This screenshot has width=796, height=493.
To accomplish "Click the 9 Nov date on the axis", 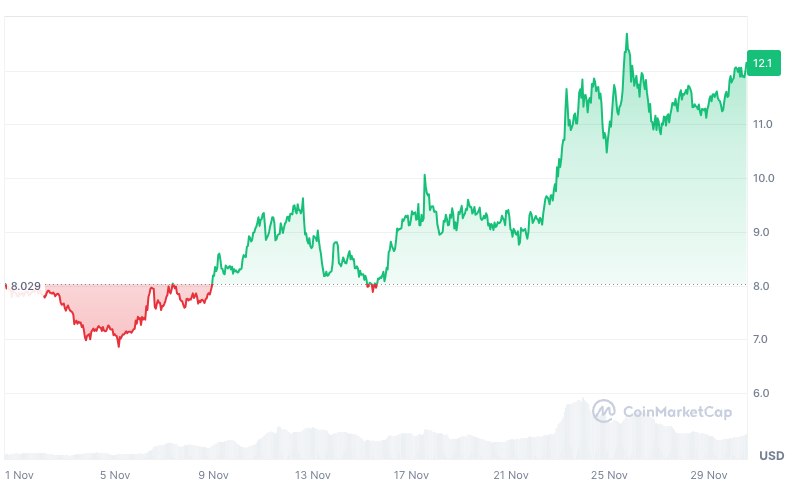I will [214, 476].
